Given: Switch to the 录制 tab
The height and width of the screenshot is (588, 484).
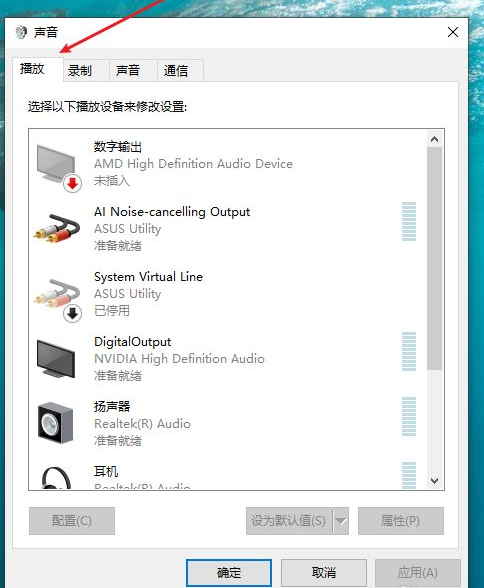Looking at the screenshot, I should point(79,70).
